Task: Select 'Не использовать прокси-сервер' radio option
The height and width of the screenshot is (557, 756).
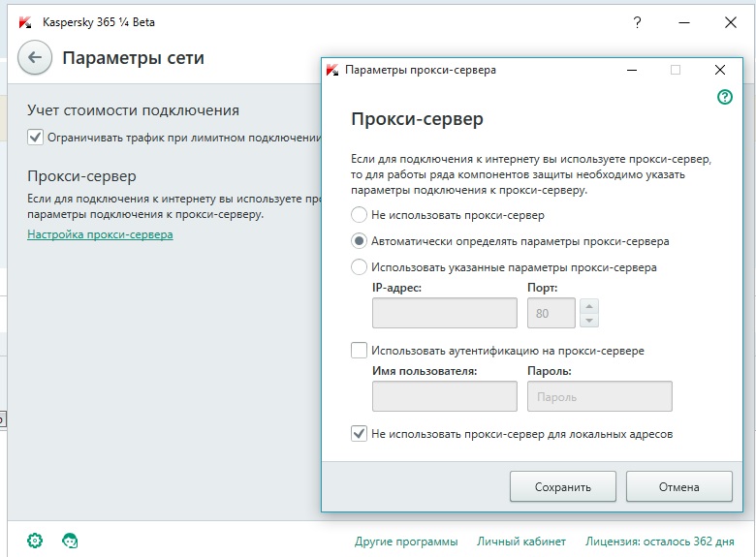Action: point(359,214)
